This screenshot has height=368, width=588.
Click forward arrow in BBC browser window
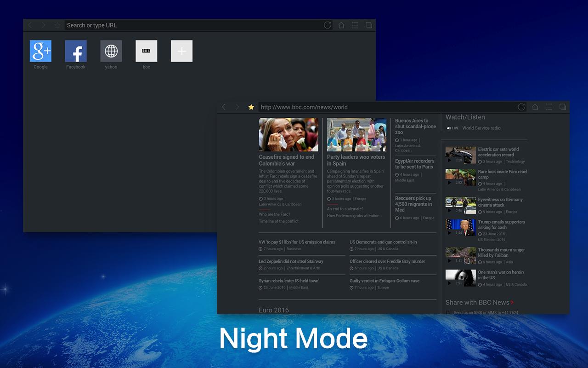point(237,107)
